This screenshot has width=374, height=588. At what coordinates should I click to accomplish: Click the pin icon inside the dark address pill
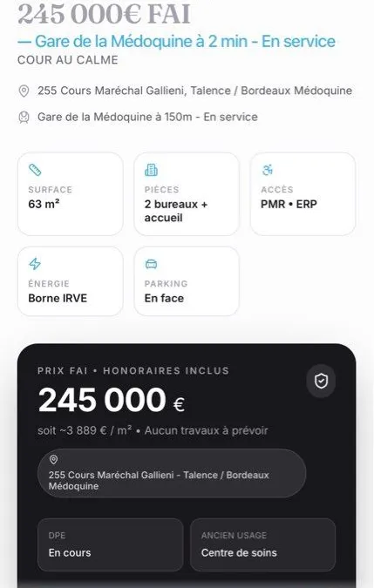point(53,460)
